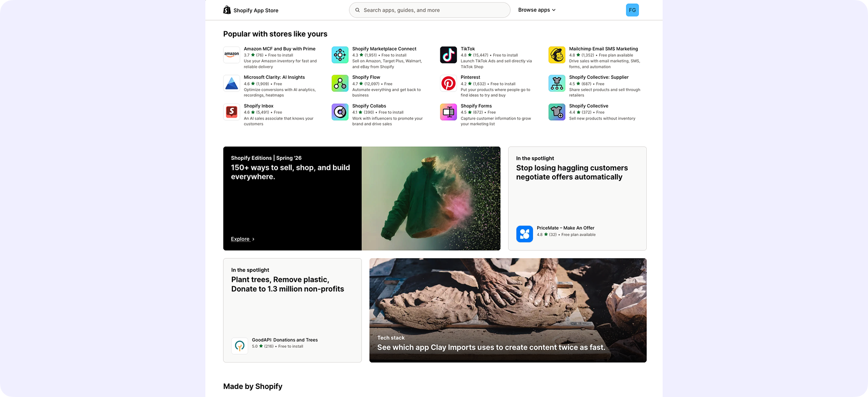Open the TikTok app icon
The width and height of the screenshot is (868, 397).
[x=449, y=55]
